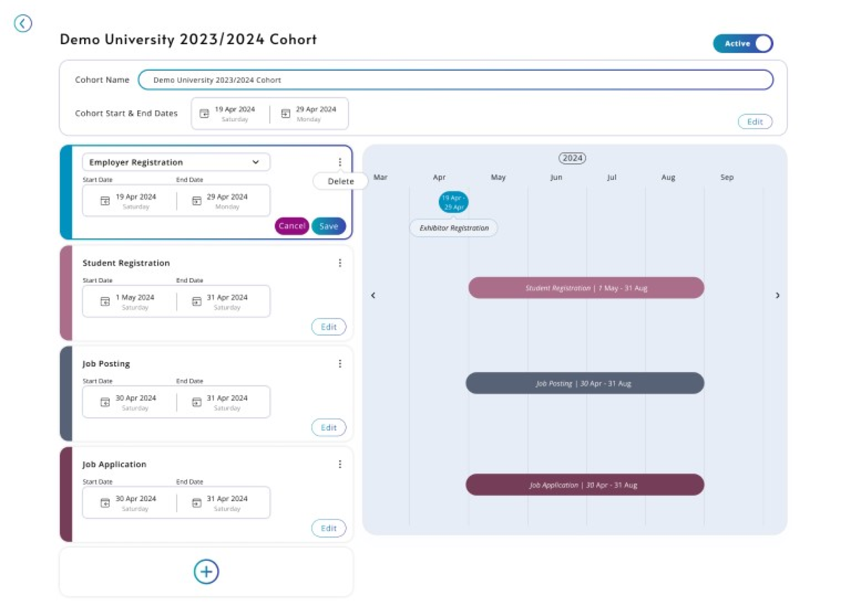Click the 19 Apr - 29 Apr timeline marker
This screenshot has height=616, width=851.
point(453,202)
